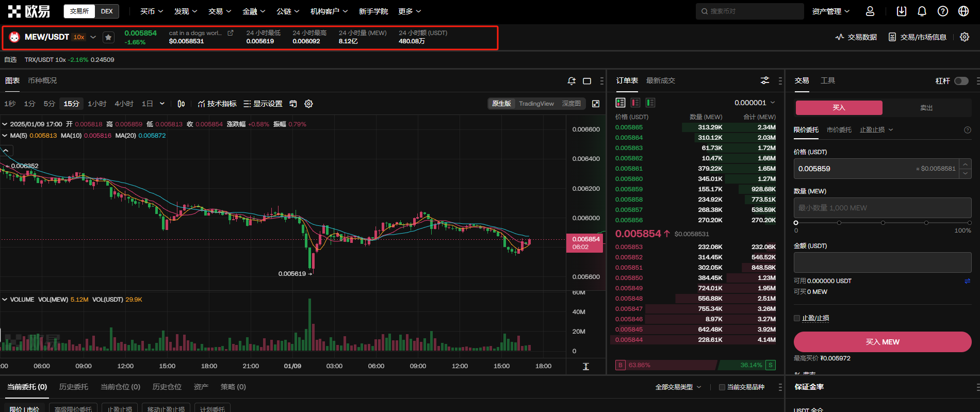Check the 当前交易品种 filter box
This screenshot has width=980, height=412.
point(722,387)
